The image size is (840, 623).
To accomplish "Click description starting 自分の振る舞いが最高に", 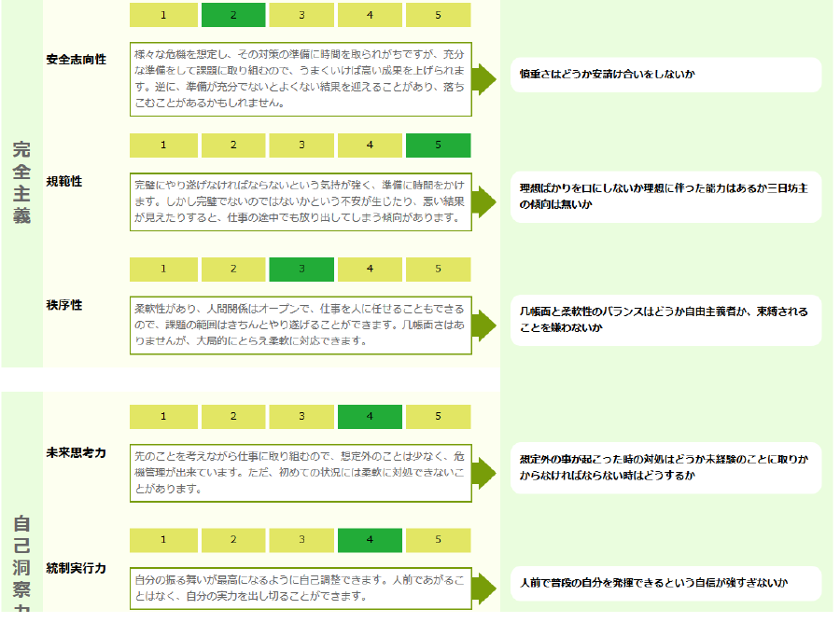I will [301, 588].
